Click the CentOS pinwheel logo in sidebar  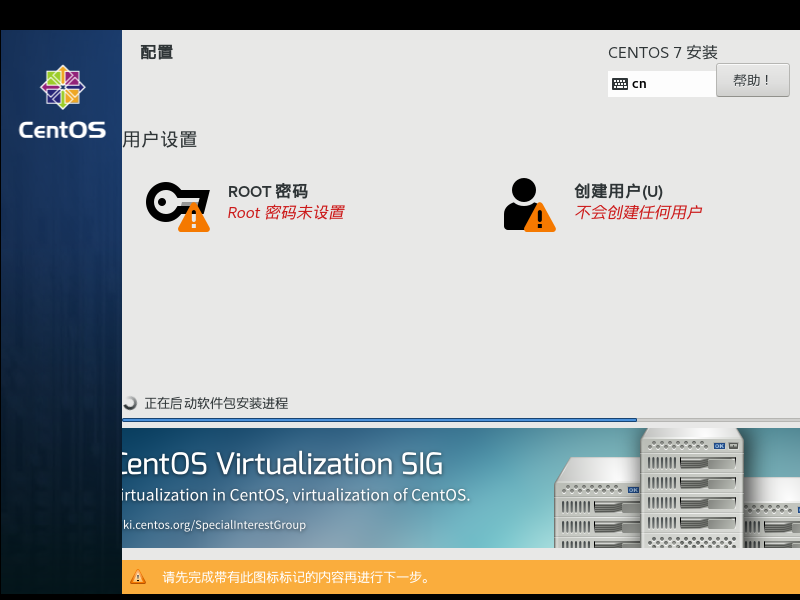62,88
